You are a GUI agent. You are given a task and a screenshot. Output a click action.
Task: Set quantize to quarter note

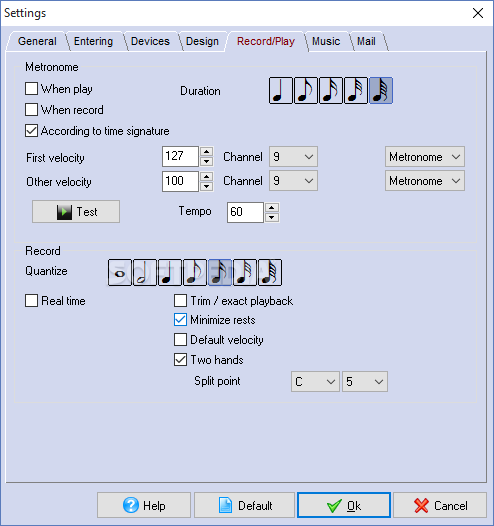(170, 272)
